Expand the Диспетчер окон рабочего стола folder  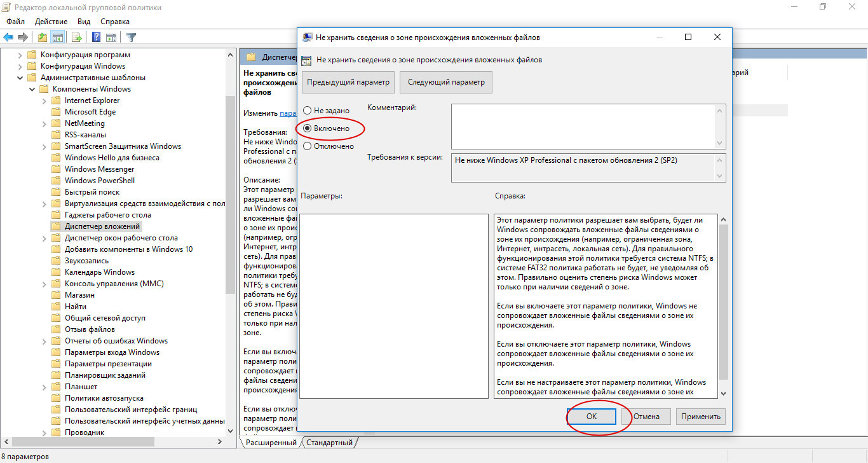[44, 238]
